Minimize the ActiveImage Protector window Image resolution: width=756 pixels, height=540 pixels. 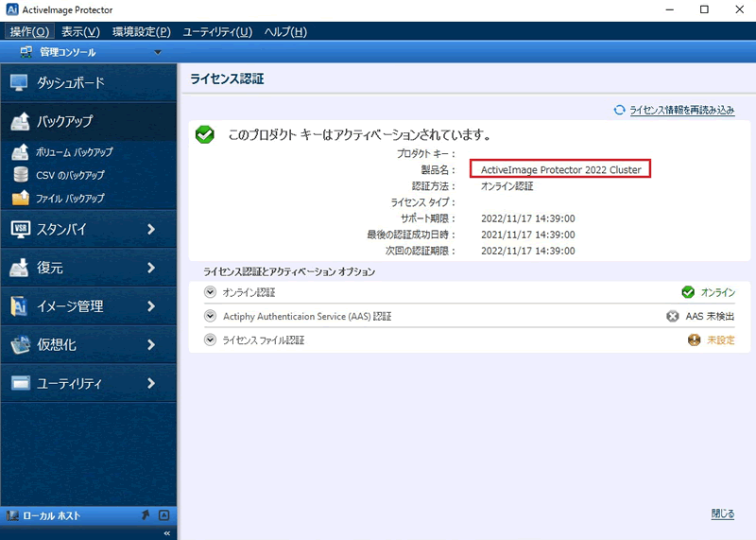(669, 9)
